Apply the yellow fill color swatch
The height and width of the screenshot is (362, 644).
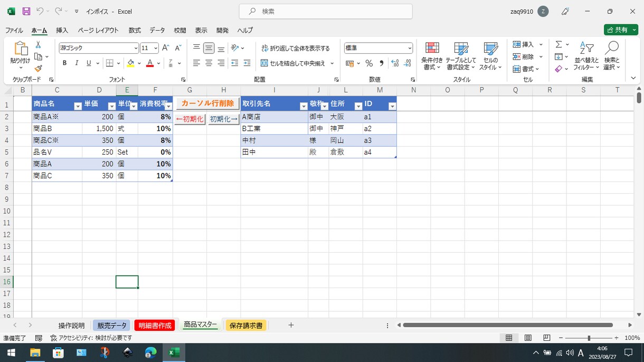click(130, 63)
